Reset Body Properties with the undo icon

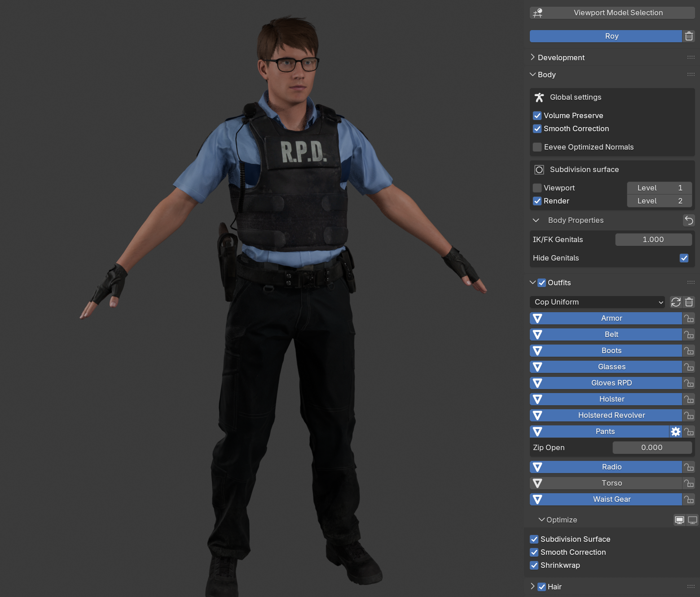tap(689, 220)
